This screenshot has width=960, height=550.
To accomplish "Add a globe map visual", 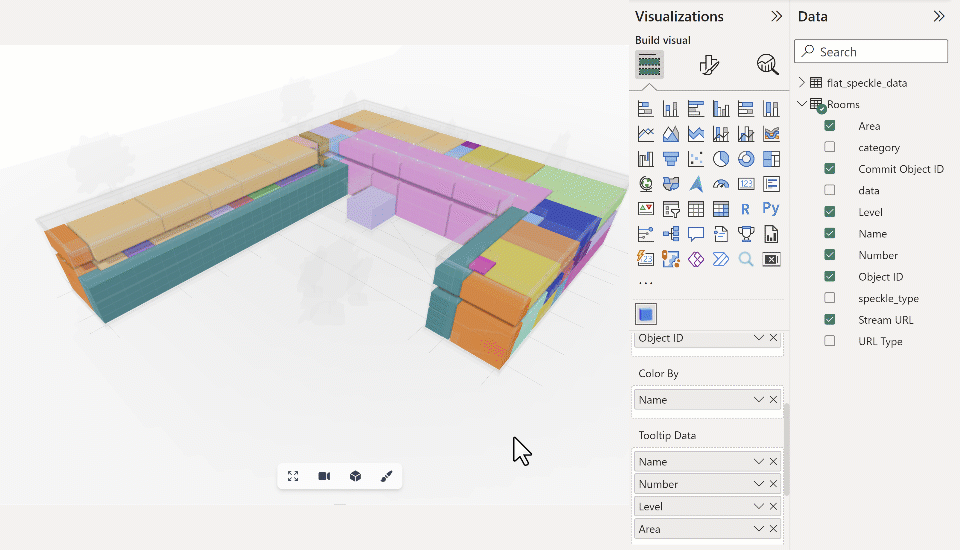I will tap(645, 184).
